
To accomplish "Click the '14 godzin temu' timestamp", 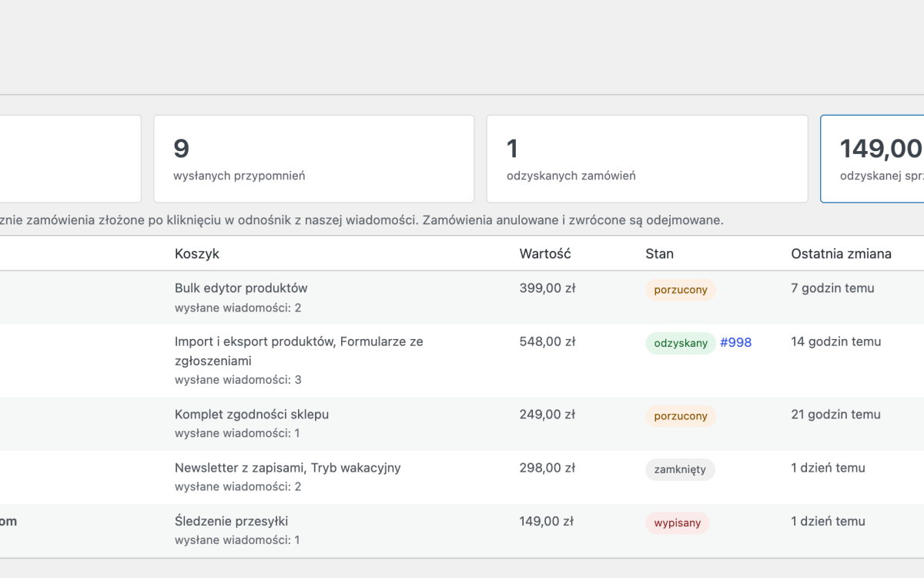I will tap(835, 341).
